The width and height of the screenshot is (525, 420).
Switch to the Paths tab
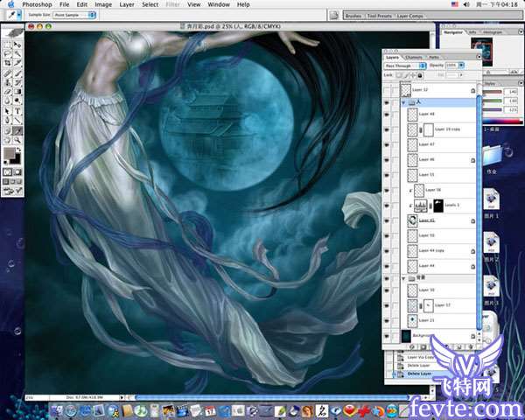[x=434, y=58]
